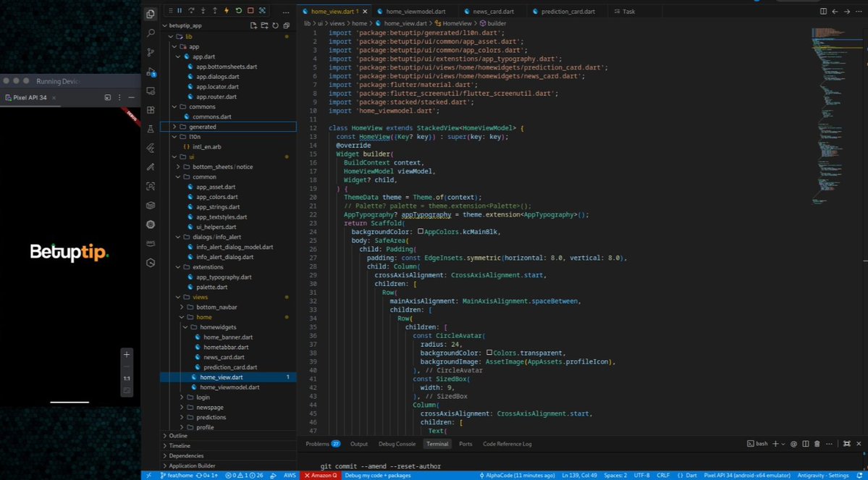Select the Step Into debug icon

coord(203,10)
